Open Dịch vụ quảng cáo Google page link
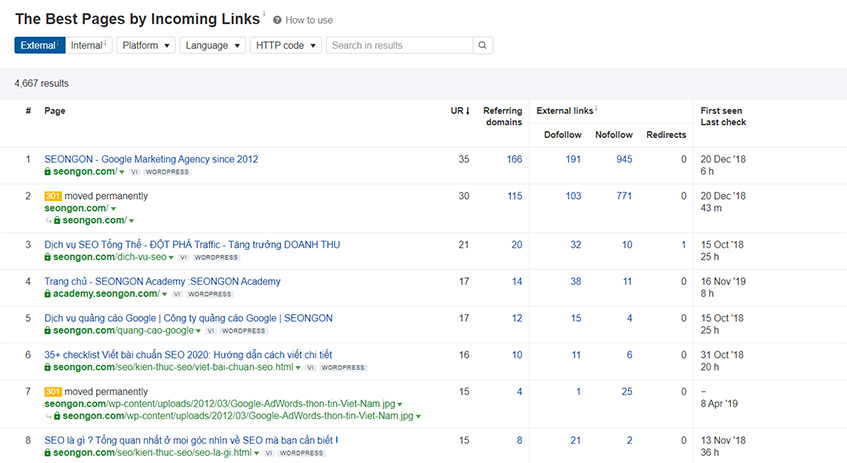 click(x=189, y=318)
